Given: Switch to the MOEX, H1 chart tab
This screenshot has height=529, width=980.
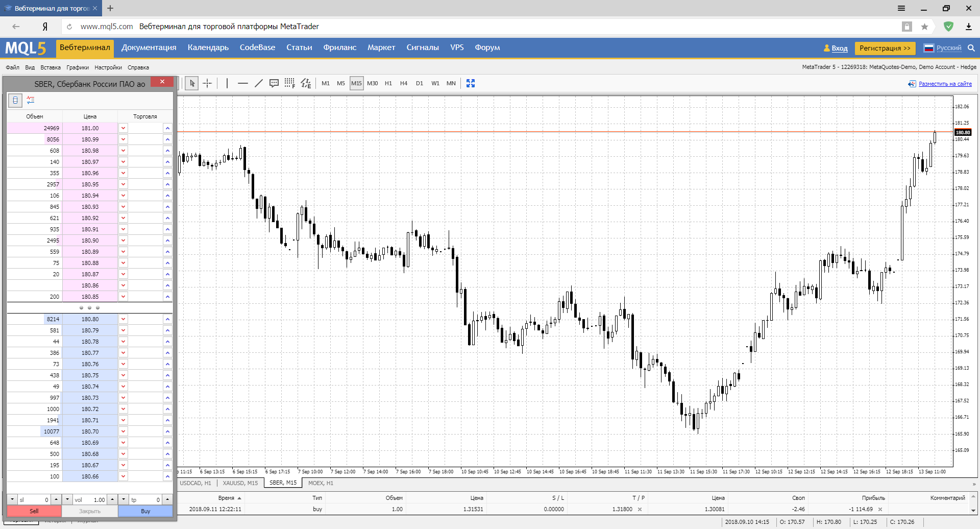Looking at the screenshot, I should (321, 483).
